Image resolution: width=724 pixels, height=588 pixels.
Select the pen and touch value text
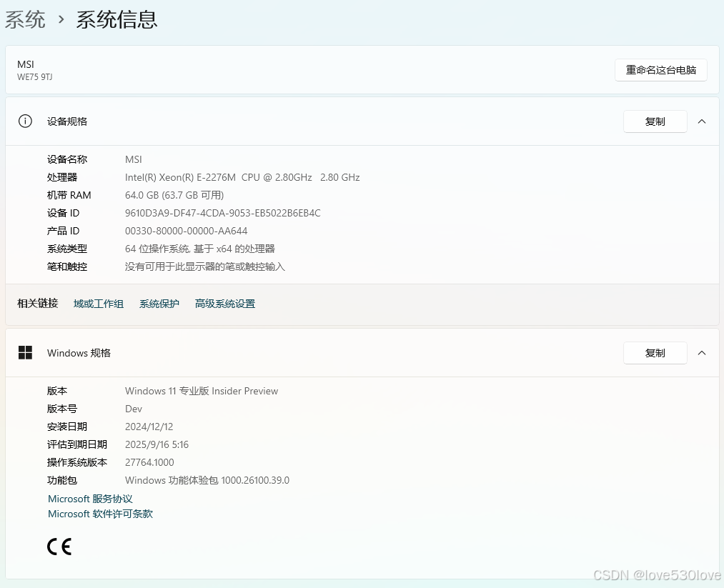click(205, 266)
